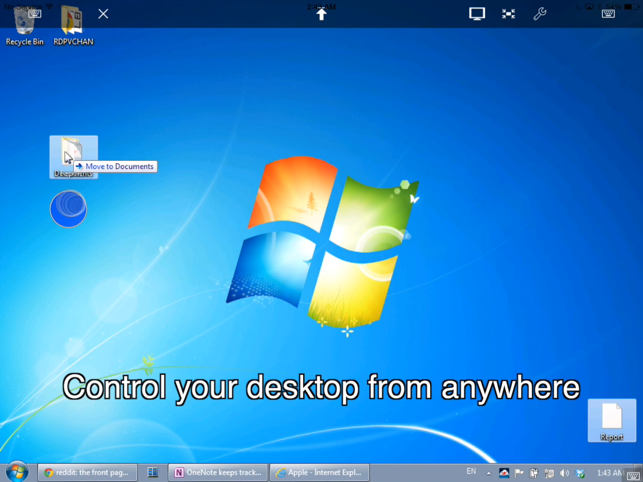Open the volume speaker tray icon
The image size is (643, 482).
pos(564,473)
